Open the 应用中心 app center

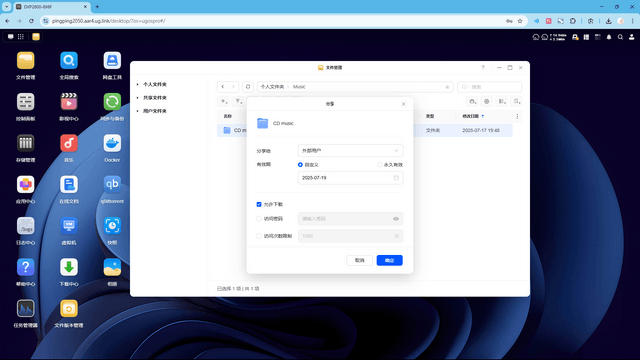25,184
